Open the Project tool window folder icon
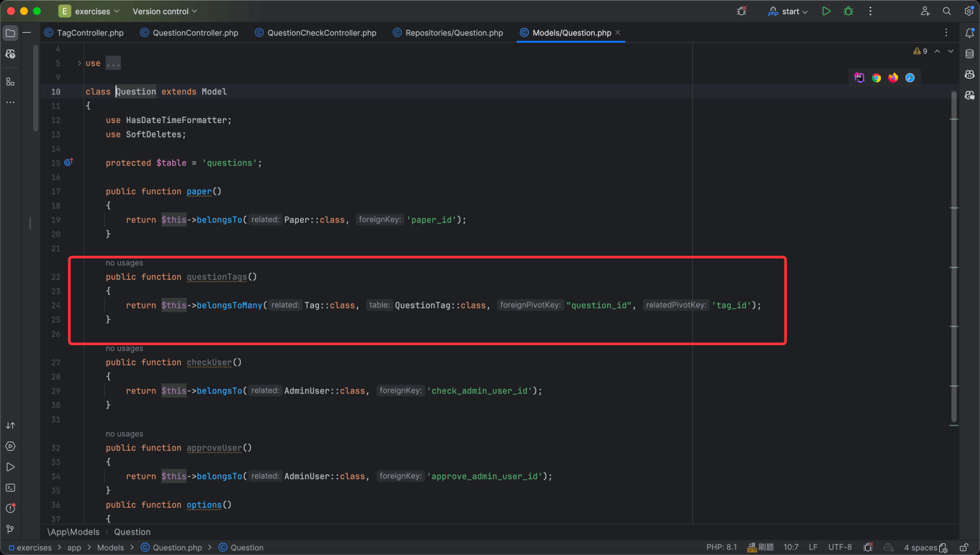Viewport: 980px width, 555px height. 10,33
